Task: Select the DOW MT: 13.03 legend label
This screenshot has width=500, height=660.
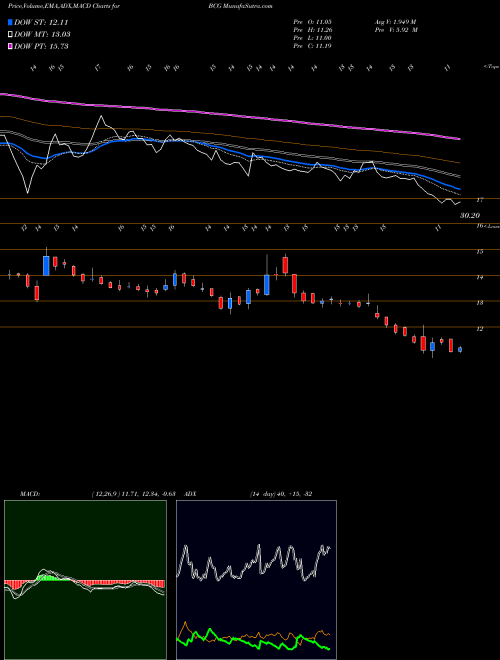Action: click(42, 35)
